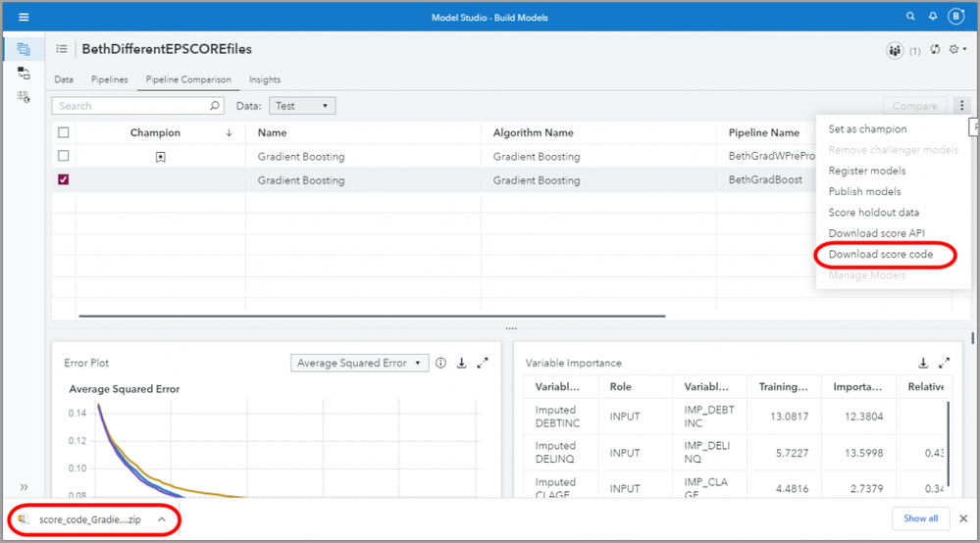
Task: Choose Download score code menu item
Action: (x=881, y=254)
